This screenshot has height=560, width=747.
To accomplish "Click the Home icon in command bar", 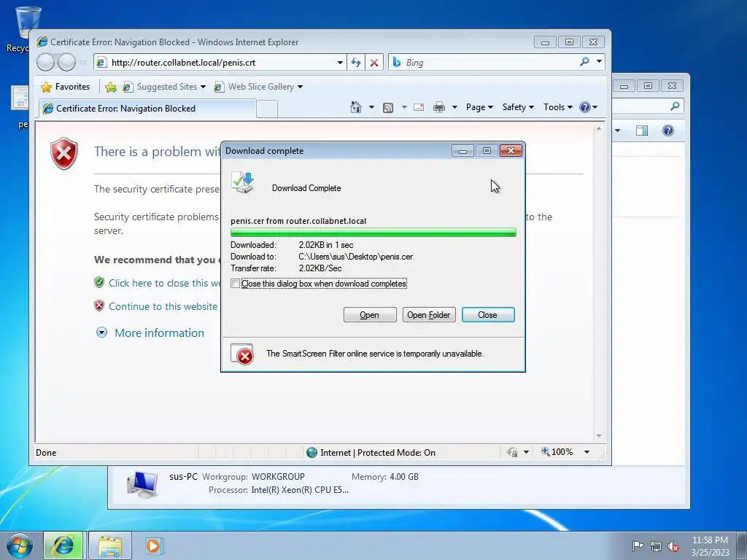I will 356,107.
